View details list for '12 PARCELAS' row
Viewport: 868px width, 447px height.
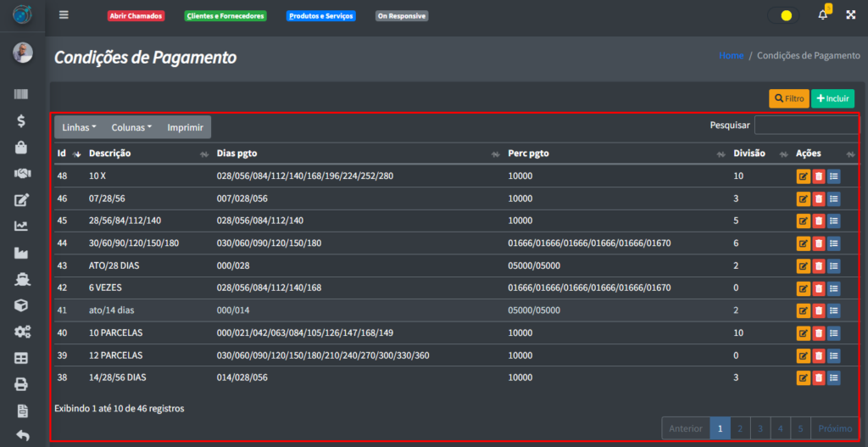[834, 355]
